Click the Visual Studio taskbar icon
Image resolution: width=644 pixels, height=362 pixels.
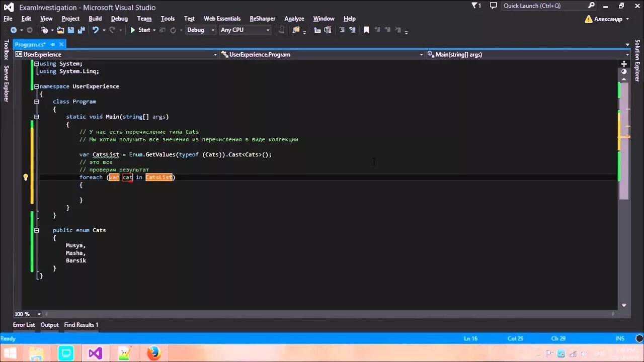point(95,353)
